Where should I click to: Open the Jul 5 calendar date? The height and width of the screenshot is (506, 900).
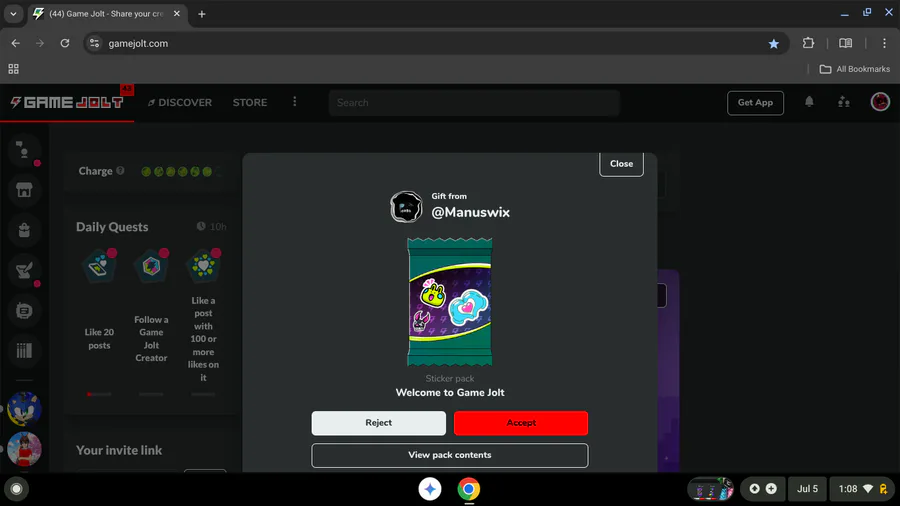[x=807, y=489]
